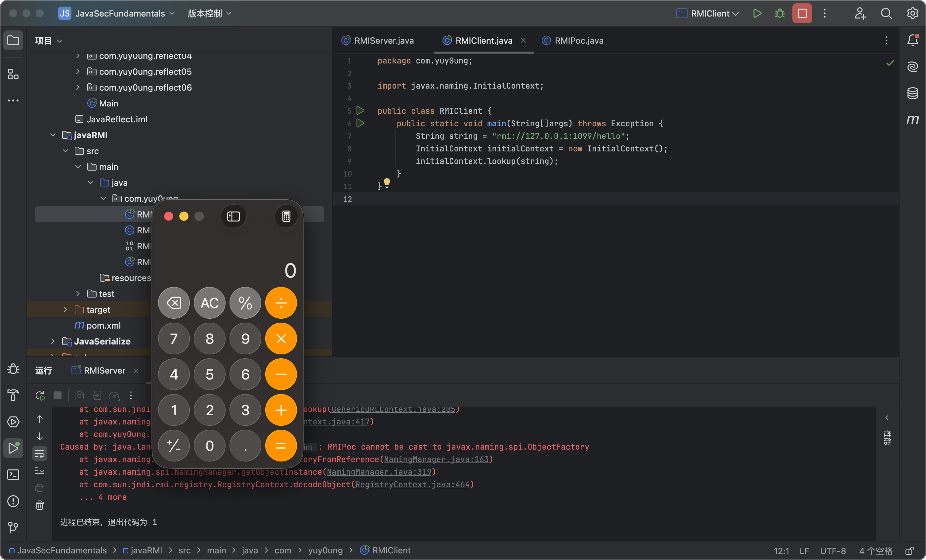This screenshot has width=926, height=560.
Task: Open the Git branches tool icon
Action: 13,527
